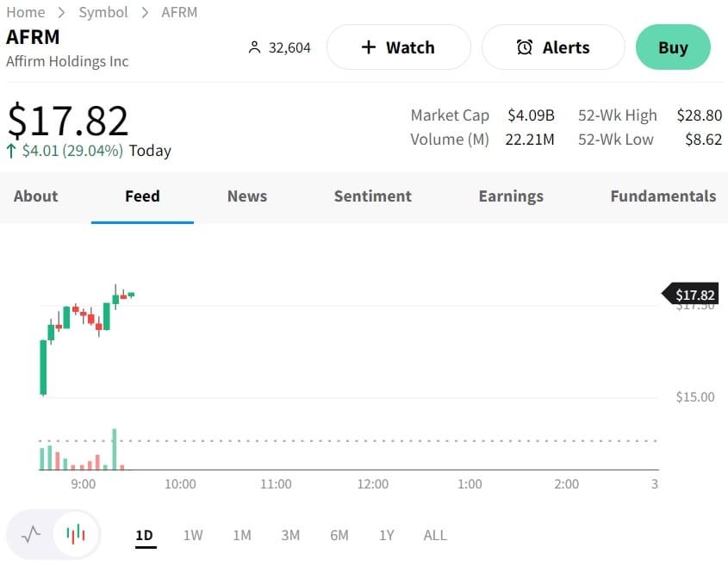Open the About tab
Image resolution: width=728 pixels, height=566 pixels.
point(35,196)
